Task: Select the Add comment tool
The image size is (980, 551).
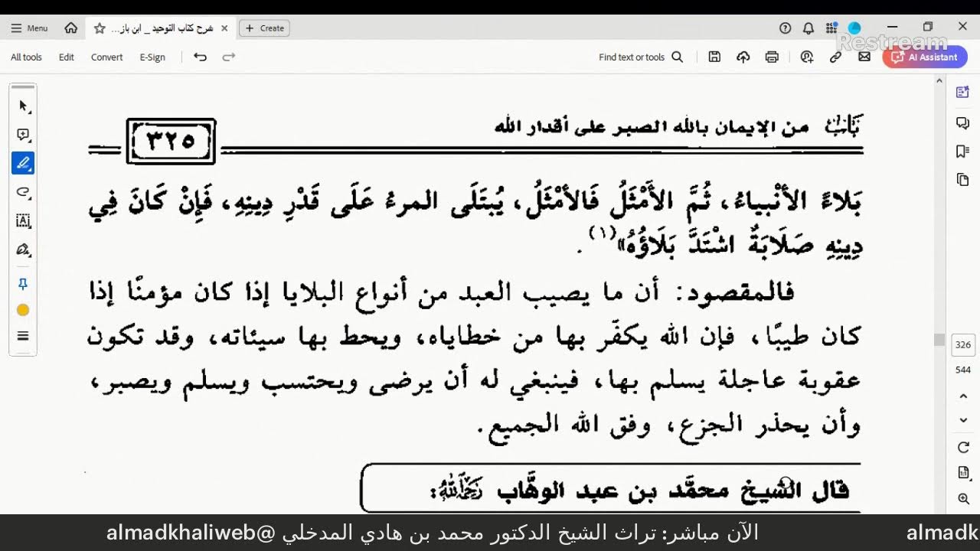Action: (x=23, y=135)
